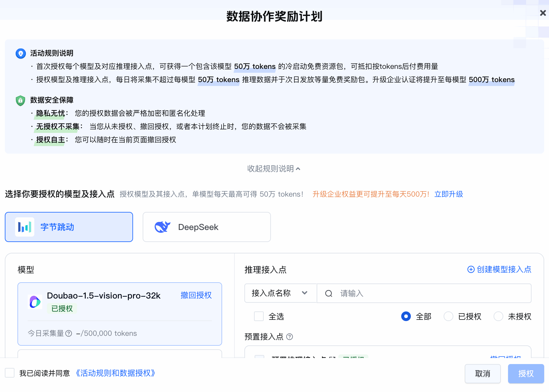Enable the 全选 checkbox
Screen dimensions: 549x392
(259, 316)
